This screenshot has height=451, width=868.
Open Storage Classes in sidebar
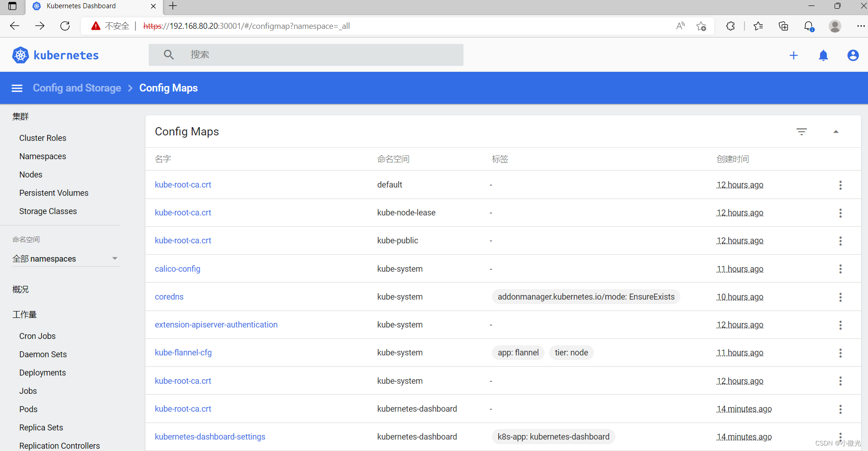48,211
